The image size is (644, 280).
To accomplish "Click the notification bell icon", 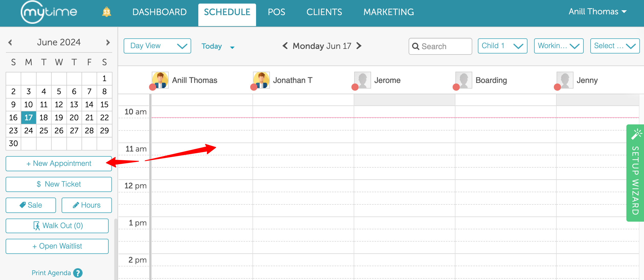I will tap(106, 12).
